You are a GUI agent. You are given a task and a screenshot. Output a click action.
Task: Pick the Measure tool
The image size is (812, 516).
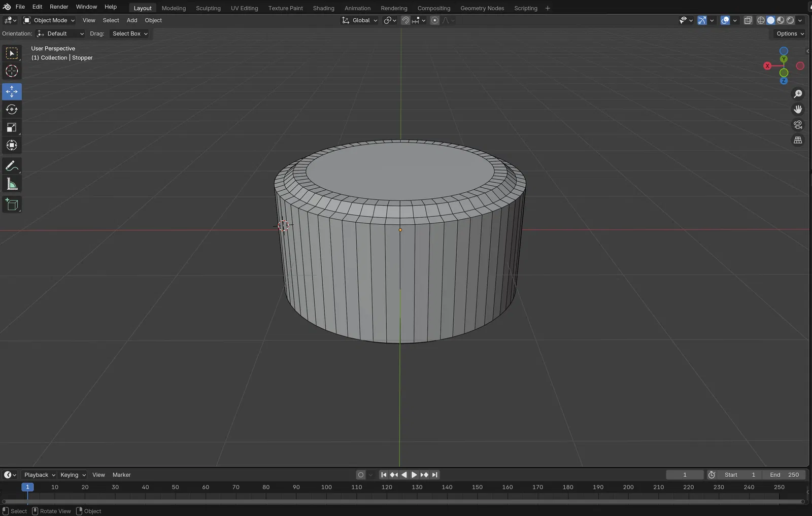12,184
